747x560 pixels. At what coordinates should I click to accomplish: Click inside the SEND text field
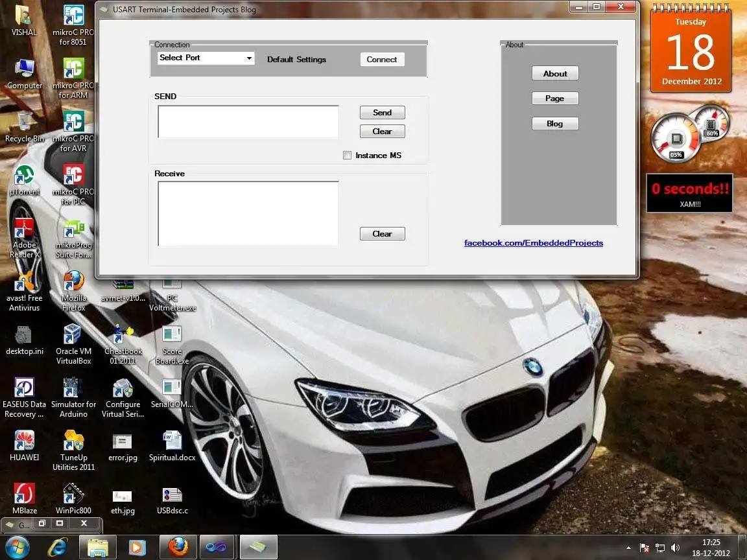pos(247,121)
